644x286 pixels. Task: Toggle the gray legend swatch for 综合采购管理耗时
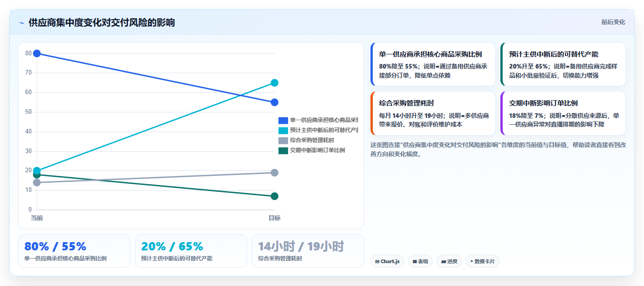click(283, 140)
